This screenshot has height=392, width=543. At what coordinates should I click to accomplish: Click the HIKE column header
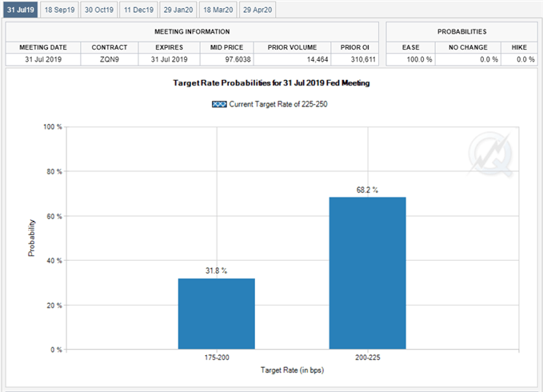(x=519, y=47)
